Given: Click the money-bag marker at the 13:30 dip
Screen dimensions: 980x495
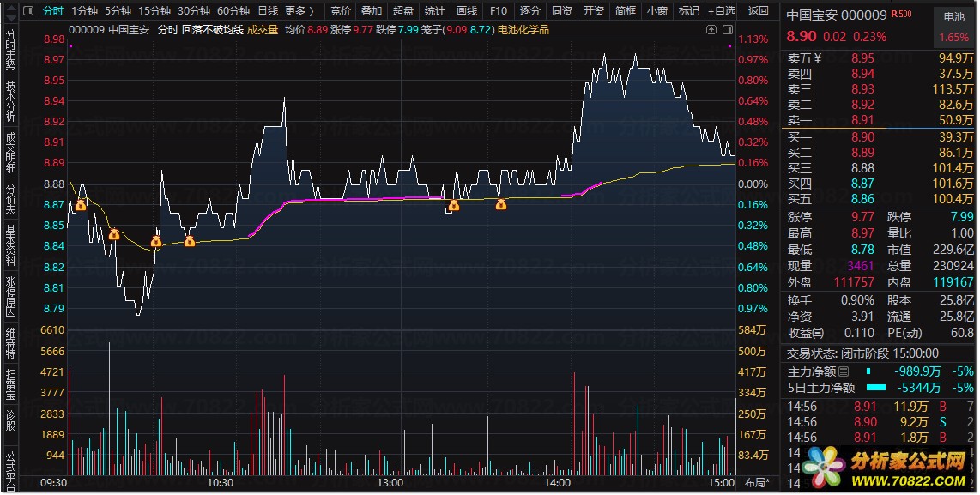Looking at the screenshot, I should (x=454, y=204).
